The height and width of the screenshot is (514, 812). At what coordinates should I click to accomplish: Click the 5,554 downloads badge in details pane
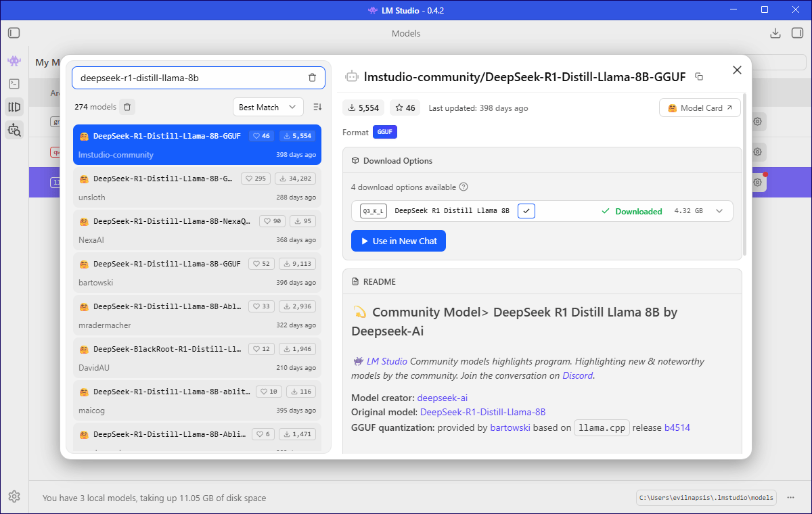(364, 108)
